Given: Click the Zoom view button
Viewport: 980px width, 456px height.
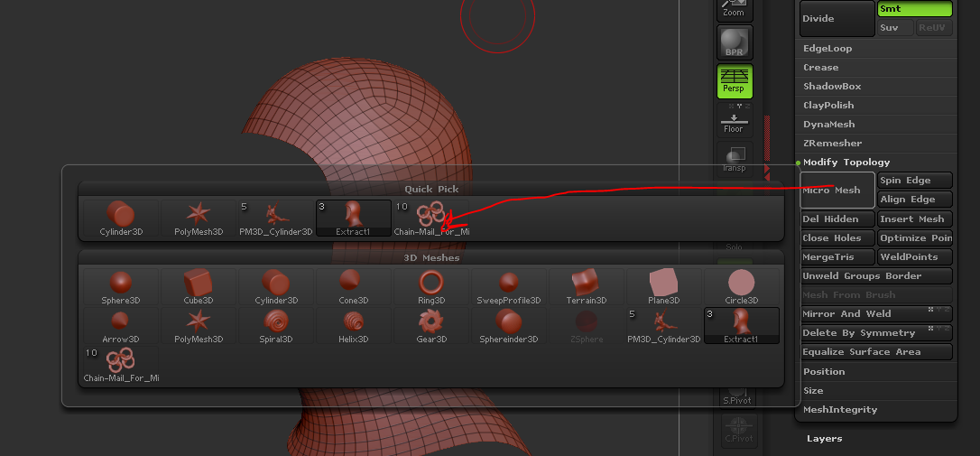Looking at the screenshot, I should point(734,9).
